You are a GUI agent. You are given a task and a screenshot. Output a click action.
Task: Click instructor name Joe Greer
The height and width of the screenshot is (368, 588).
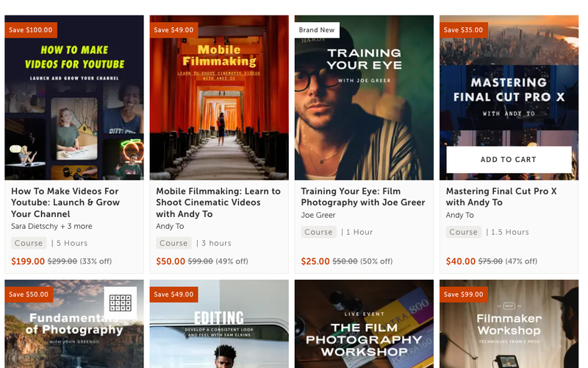click(318, 215)
